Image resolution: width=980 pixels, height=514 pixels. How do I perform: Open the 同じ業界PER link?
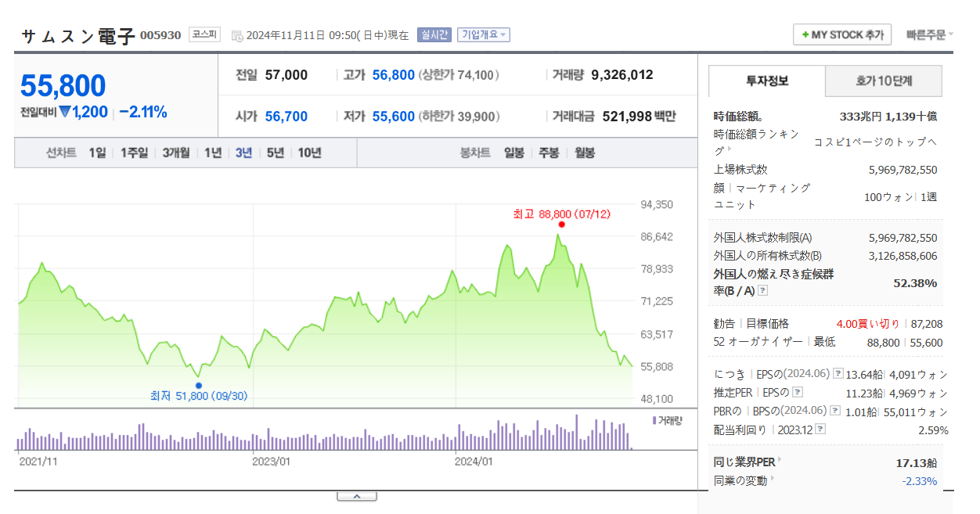[x=744, y=462]
